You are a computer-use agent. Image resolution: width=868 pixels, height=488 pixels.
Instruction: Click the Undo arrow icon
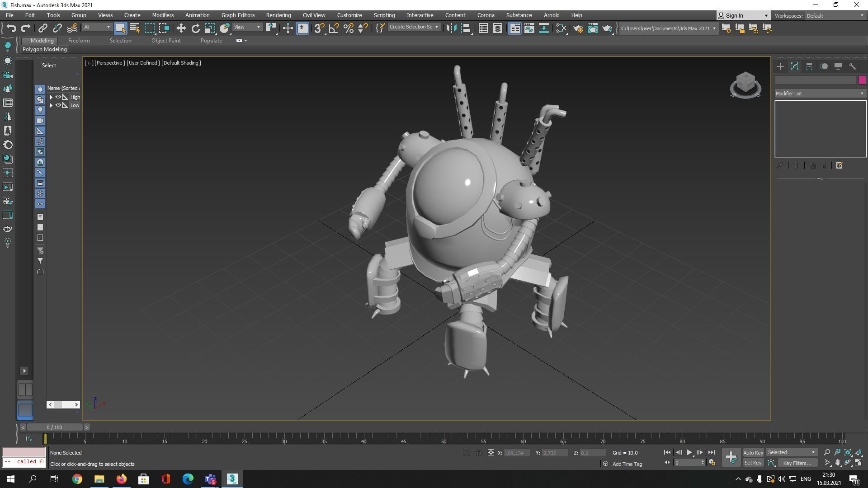pos(11,28)
